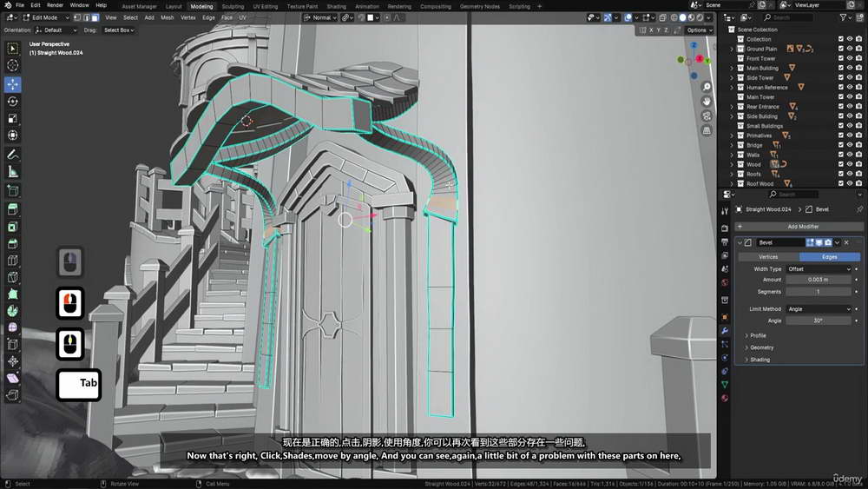The image size is (868, 489).
Task: Select the Measure tool
Action: tap(12, 172)
